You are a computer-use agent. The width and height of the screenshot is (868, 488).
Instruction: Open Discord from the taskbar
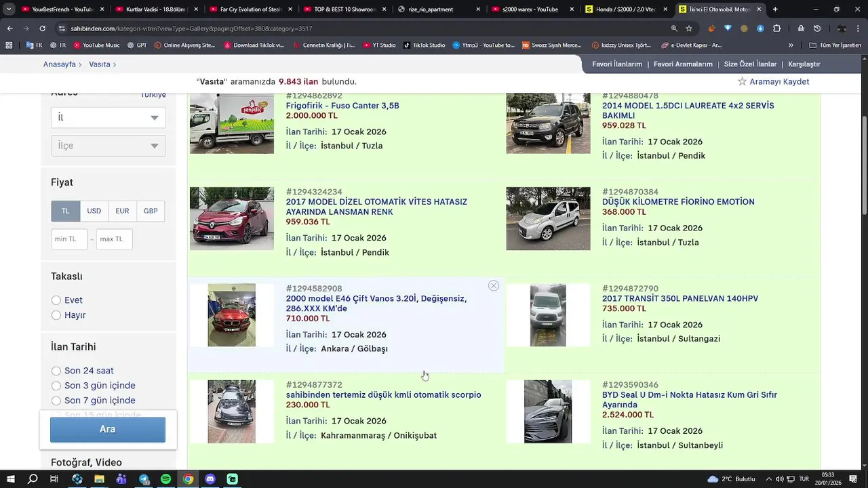pyautogui.click(x=210, y=479)
